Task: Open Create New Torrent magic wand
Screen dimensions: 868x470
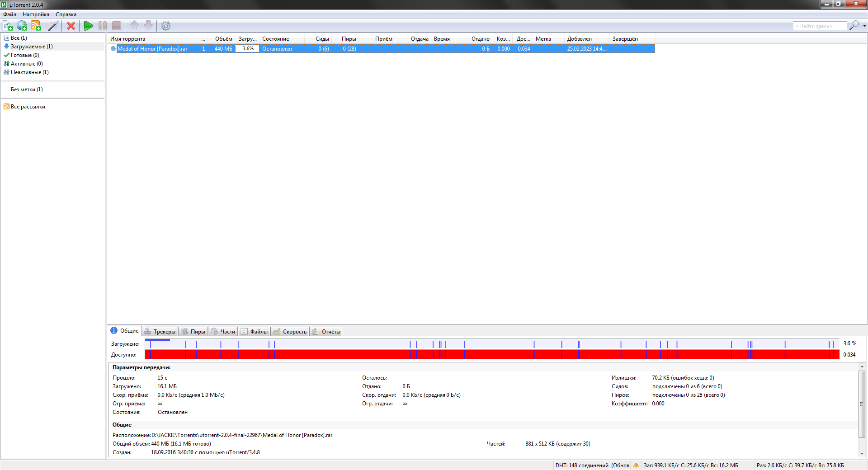Action: click(x=53, y=26)
